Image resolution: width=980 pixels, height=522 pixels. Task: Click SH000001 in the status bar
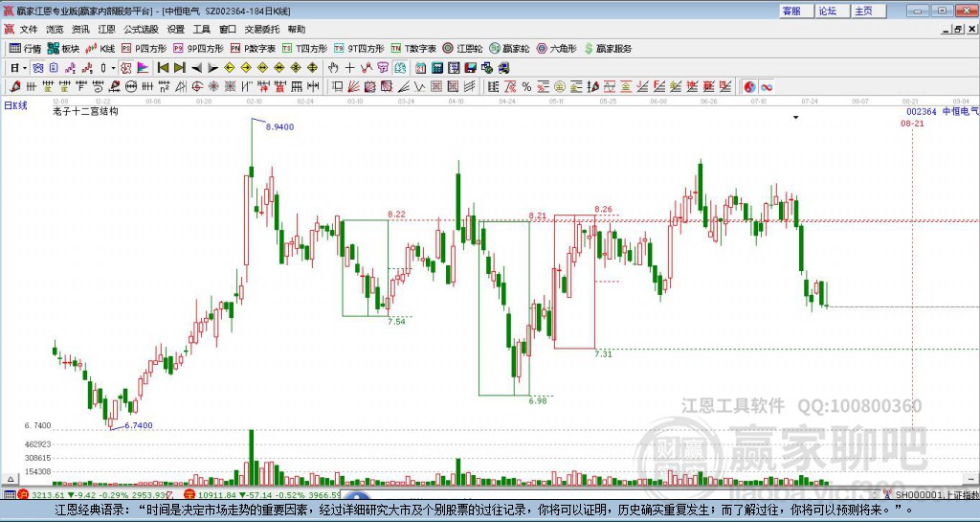click(x=919, y=495)
